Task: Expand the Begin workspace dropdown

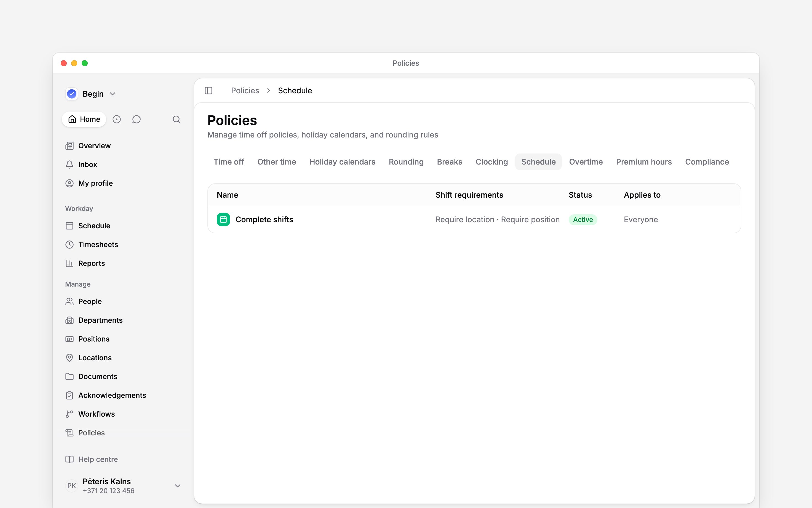Action: [113, 94]
